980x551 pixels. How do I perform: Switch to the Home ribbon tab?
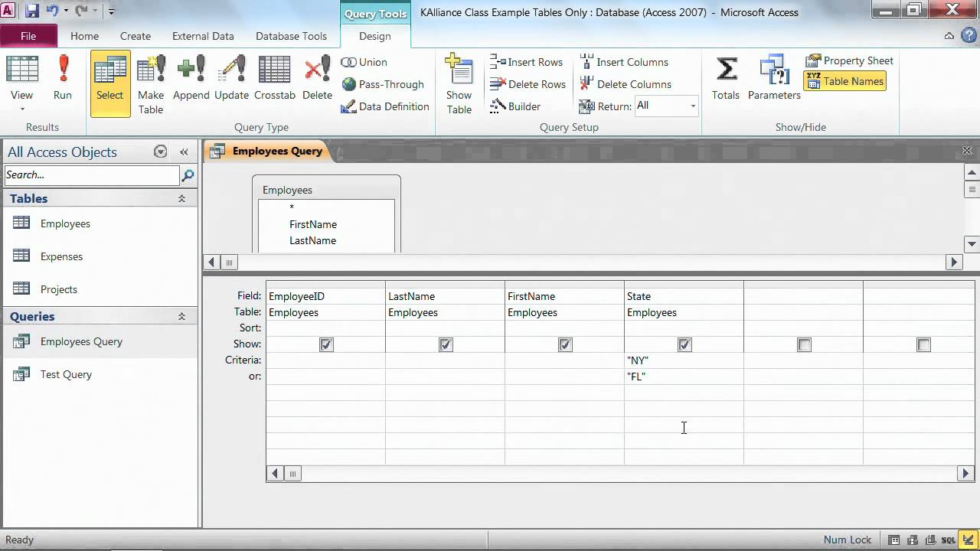tap(84, 36)
